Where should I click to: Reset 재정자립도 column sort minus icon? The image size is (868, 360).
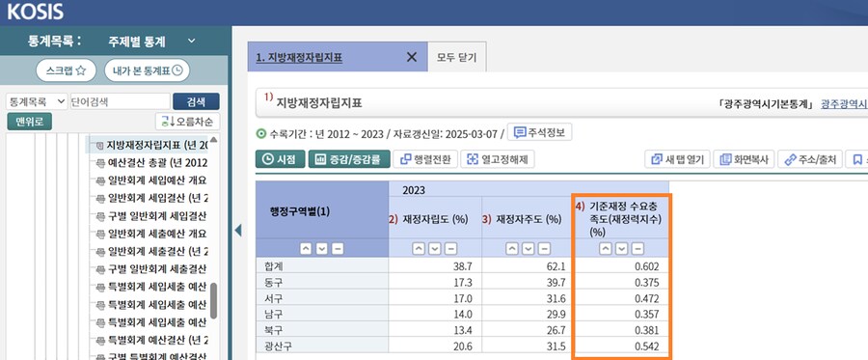tap(451, 249)
